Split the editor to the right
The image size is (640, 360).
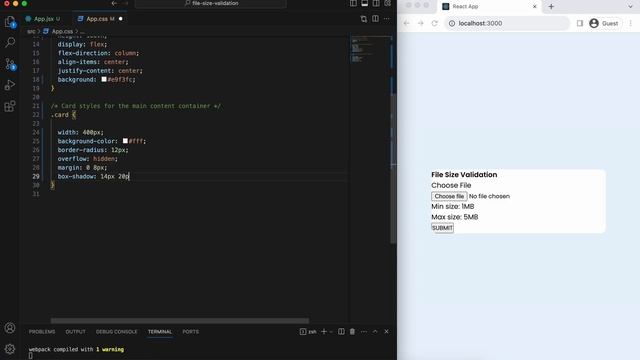coord(375,19)
